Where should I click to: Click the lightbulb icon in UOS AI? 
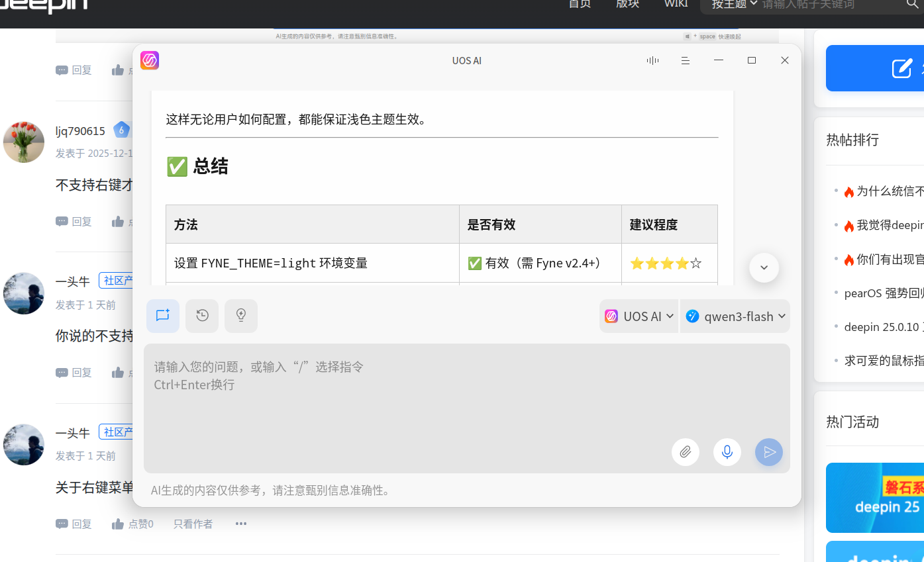pos(241,316)
